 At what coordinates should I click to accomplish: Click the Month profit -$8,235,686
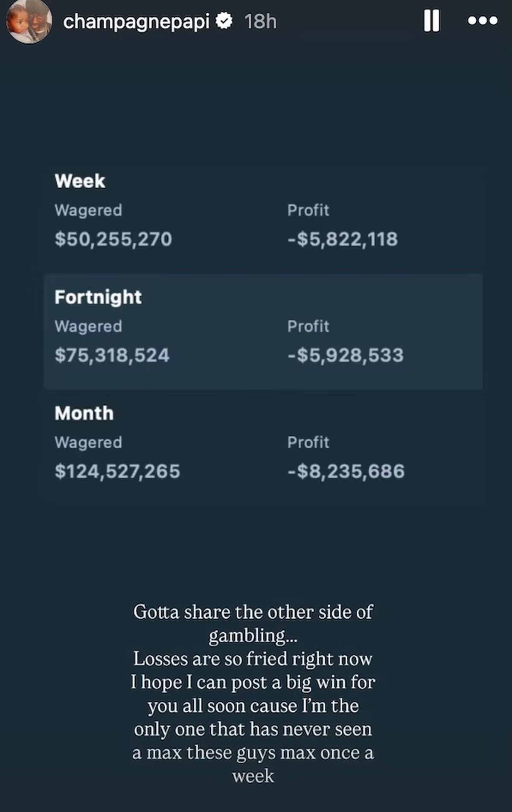tap(346, 471)
